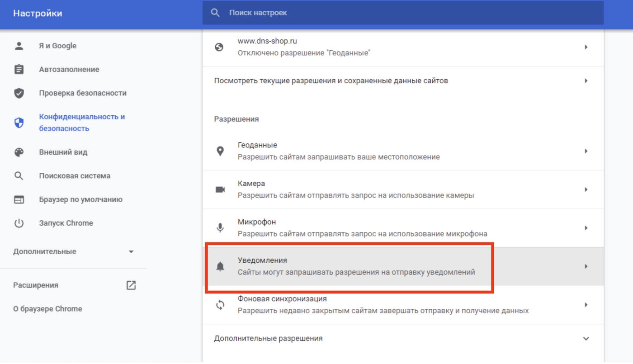Click the Микрофон description about использование микрофона

pyautogui.click(x=363, y=234)
